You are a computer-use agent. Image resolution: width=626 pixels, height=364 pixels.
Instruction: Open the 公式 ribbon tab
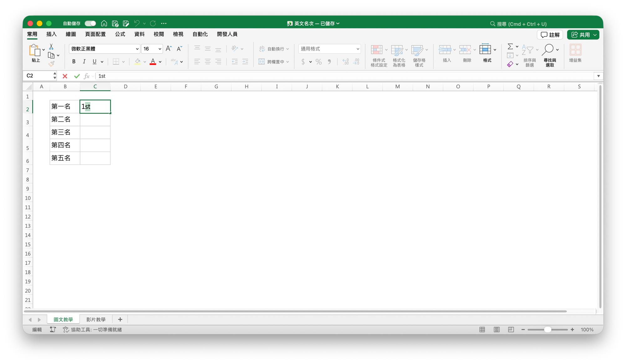coord(120,34)
